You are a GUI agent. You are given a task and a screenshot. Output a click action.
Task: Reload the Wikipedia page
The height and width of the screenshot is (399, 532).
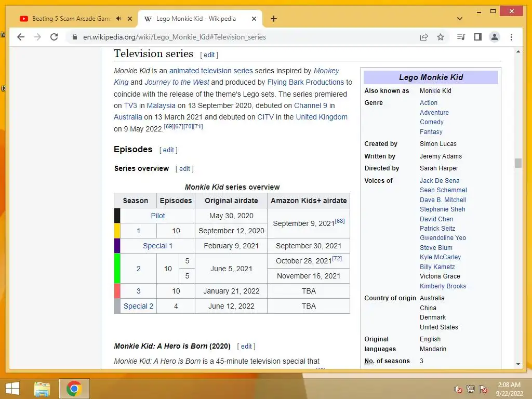click(54, 37)
